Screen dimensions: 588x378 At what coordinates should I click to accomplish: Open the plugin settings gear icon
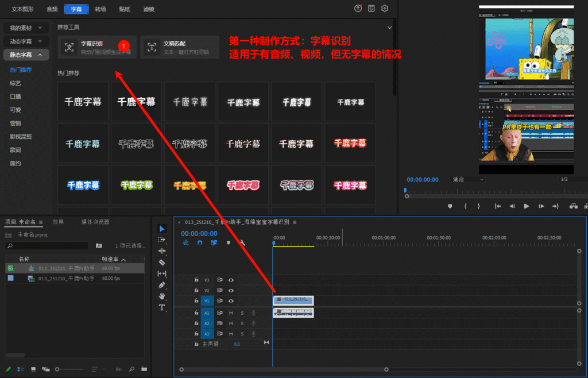385,9
